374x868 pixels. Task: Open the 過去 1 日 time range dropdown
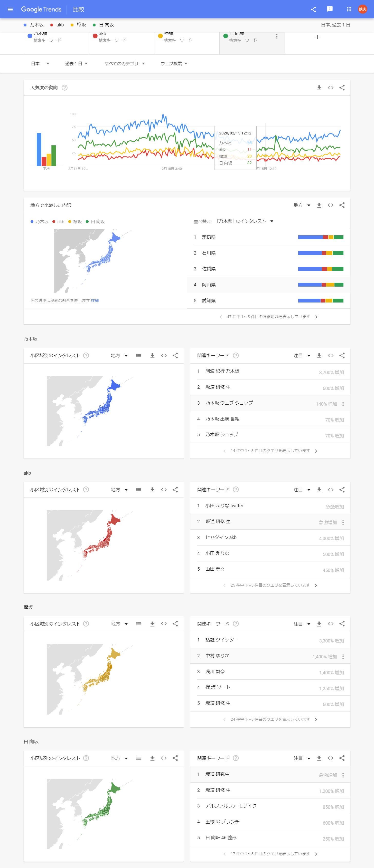click(76, 63)
